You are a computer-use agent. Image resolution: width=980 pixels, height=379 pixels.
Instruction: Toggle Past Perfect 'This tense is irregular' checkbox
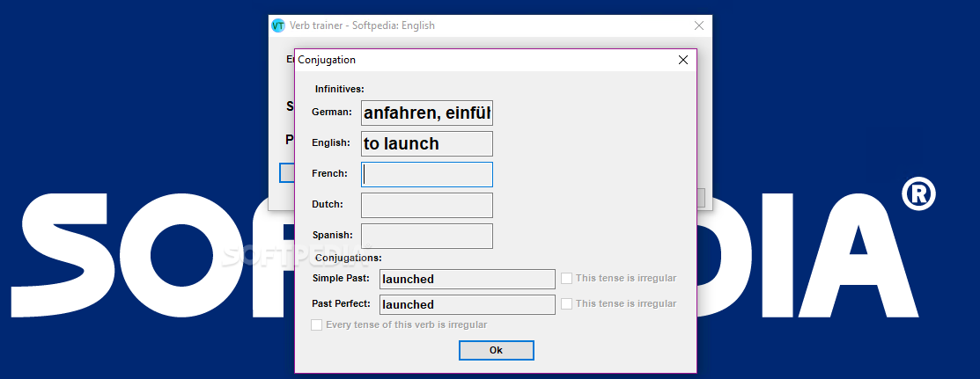tap(567, 304)
